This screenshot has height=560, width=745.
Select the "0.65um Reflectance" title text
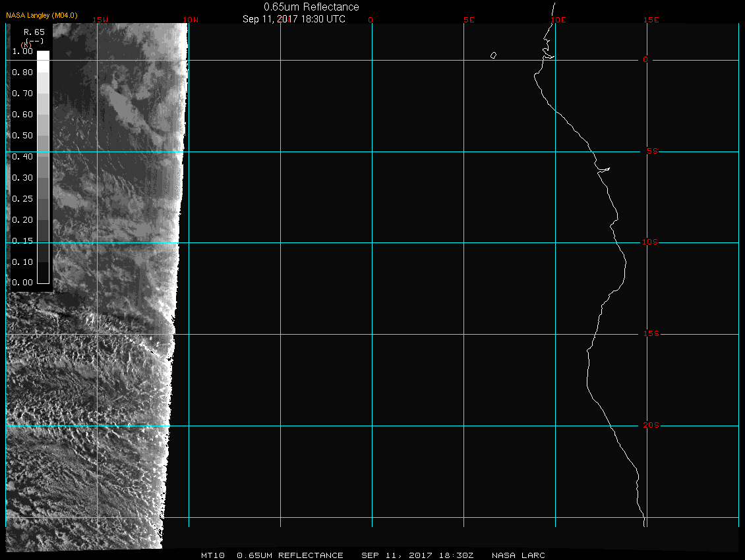click(x=311, y=7)
